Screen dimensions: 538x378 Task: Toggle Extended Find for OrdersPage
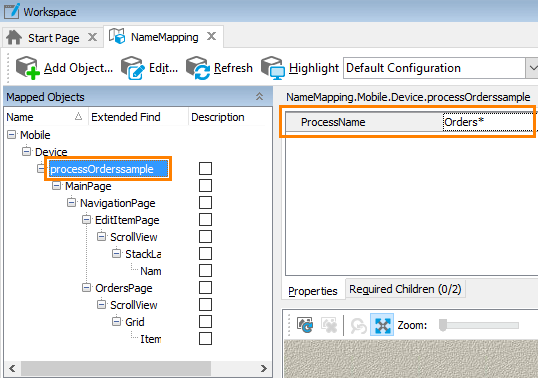pos(205,287)
